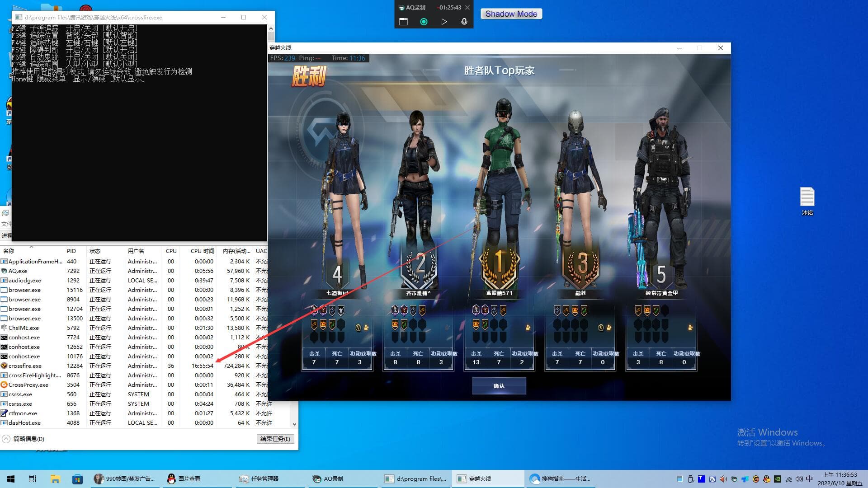Collapse to 简略信息 brief view in Task Manager
Viewport: 868px width, 488px height.
(24, 439)
